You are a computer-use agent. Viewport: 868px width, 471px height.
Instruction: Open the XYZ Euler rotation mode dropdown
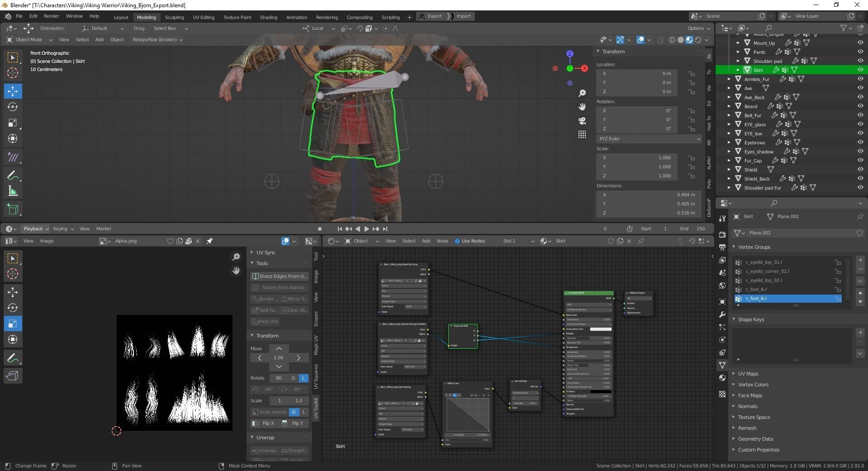[x=649, y=139]
